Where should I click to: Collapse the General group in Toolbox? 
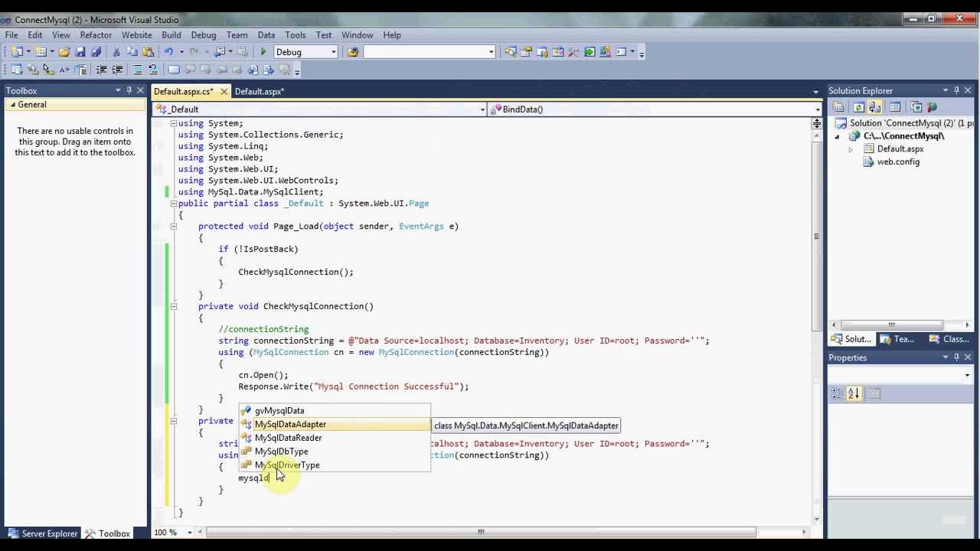pyautogui.click(x=13, y=105)
